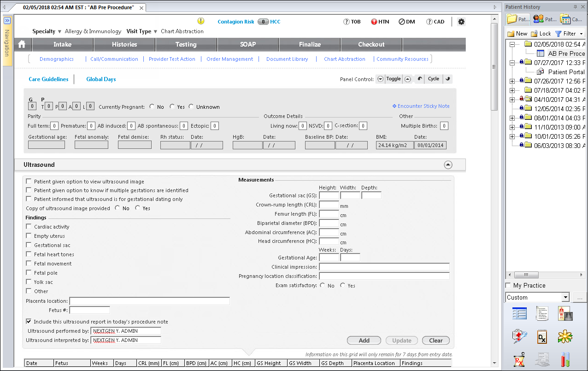Open the paper document icon
Screen dimensions: 588x371
point(542,313)
